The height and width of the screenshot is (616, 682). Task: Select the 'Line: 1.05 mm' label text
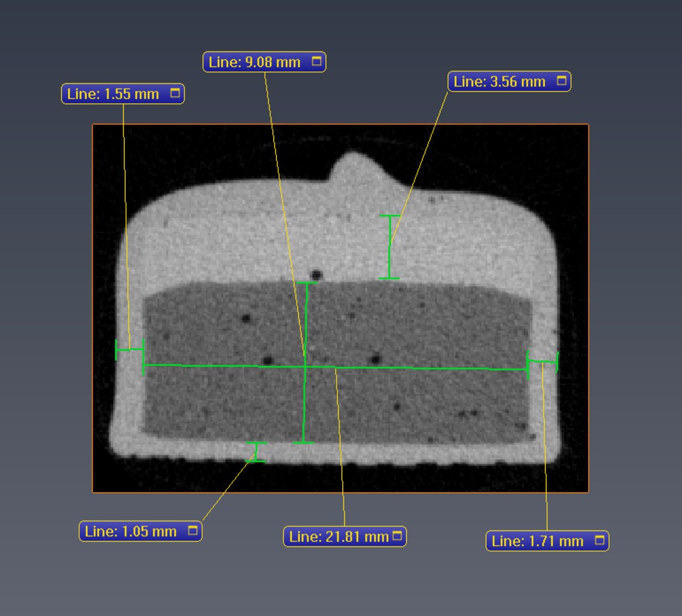coord(131,531)
